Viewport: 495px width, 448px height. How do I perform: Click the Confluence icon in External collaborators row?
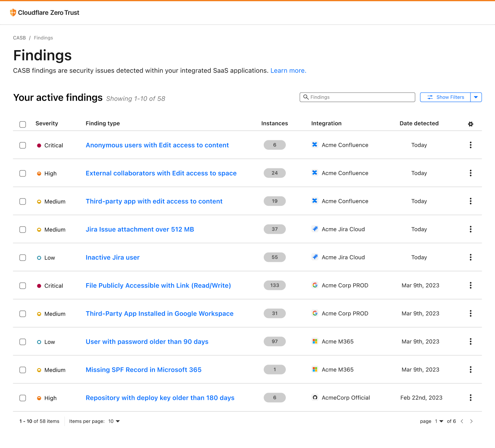coord(315,173)
